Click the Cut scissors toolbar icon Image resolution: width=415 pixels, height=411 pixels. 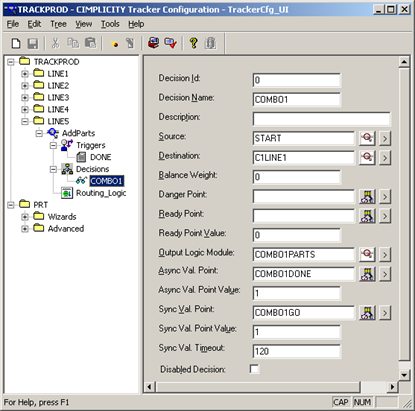(56, 43)
